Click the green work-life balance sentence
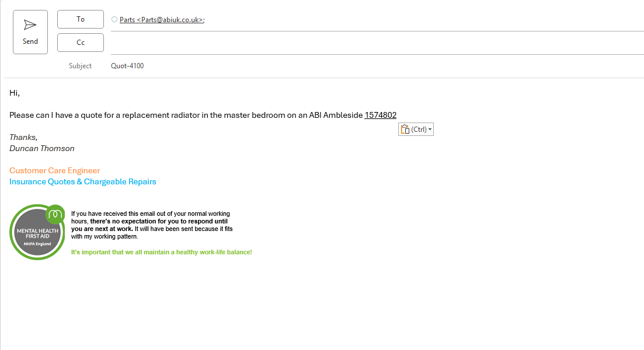This screenshot has height=350, width=644. [161, 253]
